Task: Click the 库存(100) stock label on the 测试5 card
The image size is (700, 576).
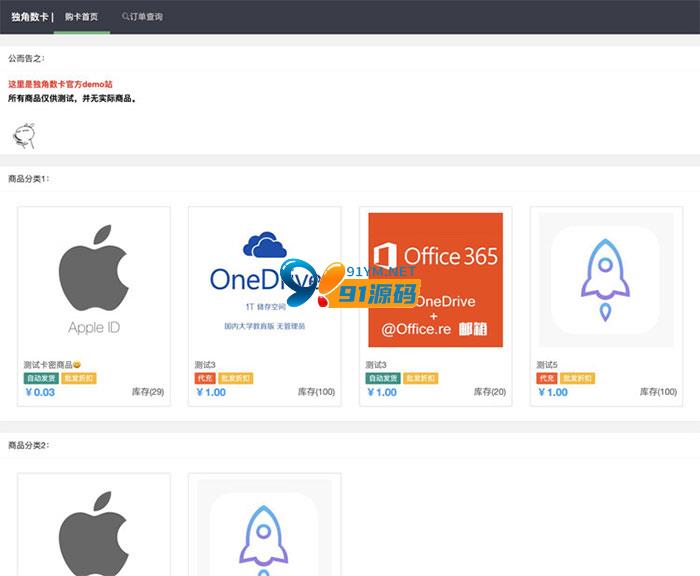Action: (658, 392)
